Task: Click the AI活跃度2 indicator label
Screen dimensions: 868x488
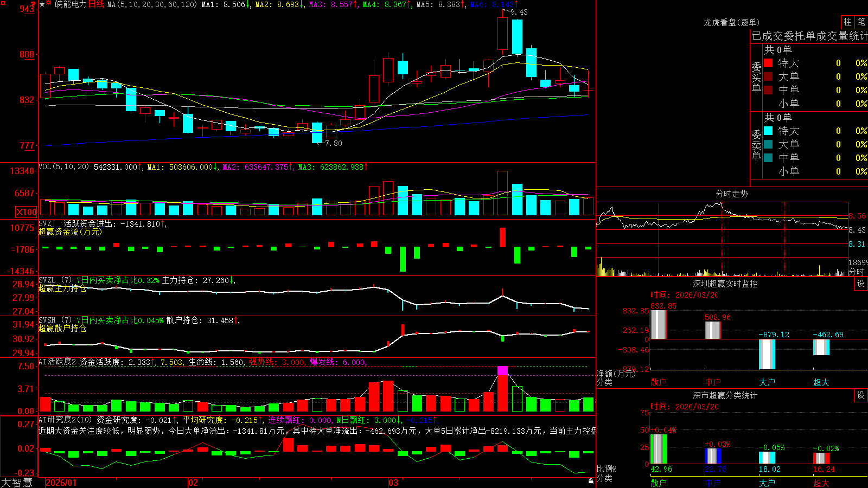Action: pyautogui.click(x=58, y=362)
